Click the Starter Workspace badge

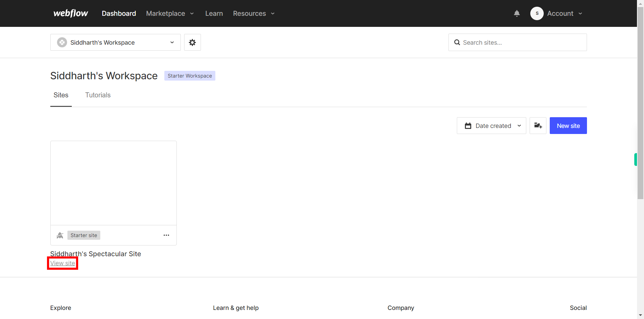(190, 76)
